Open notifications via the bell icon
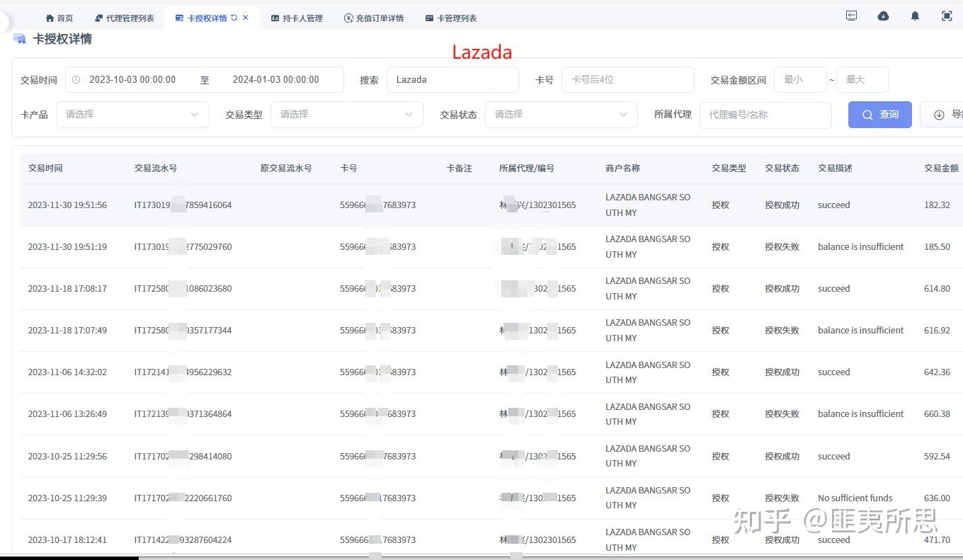This screenshot has height=560, width=963. (915, 16)
